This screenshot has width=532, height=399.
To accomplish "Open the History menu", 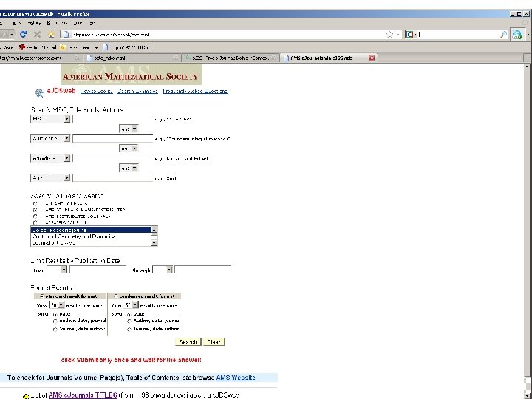I will pos(34,23).
